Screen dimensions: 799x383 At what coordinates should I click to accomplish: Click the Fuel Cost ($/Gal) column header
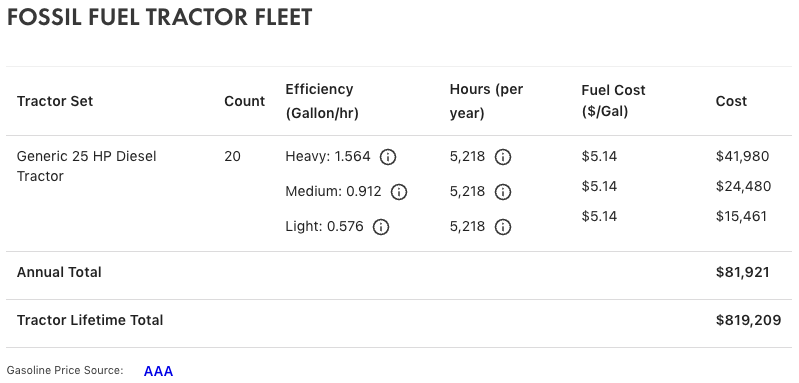613,101
